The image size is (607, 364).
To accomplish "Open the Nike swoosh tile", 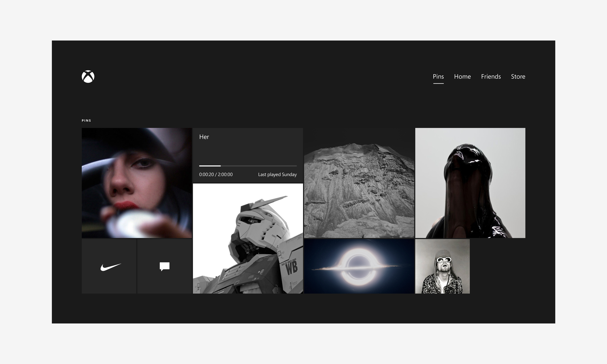I will [109, 266].
